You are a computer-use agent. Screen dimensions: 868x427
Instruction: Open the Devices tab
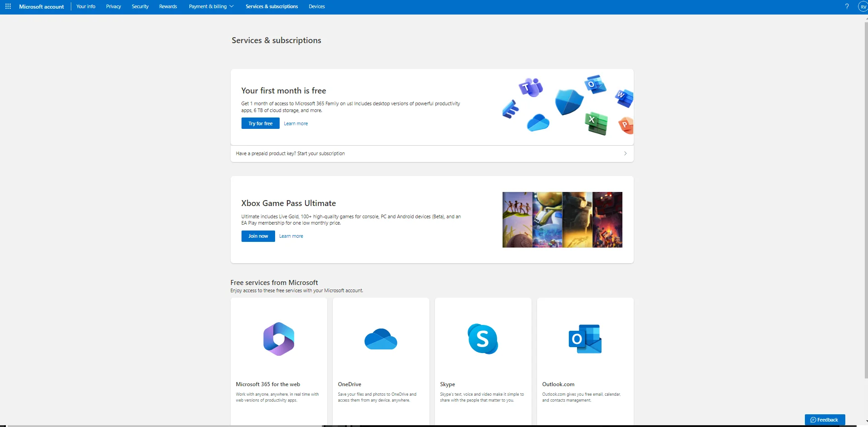[316, 6]
